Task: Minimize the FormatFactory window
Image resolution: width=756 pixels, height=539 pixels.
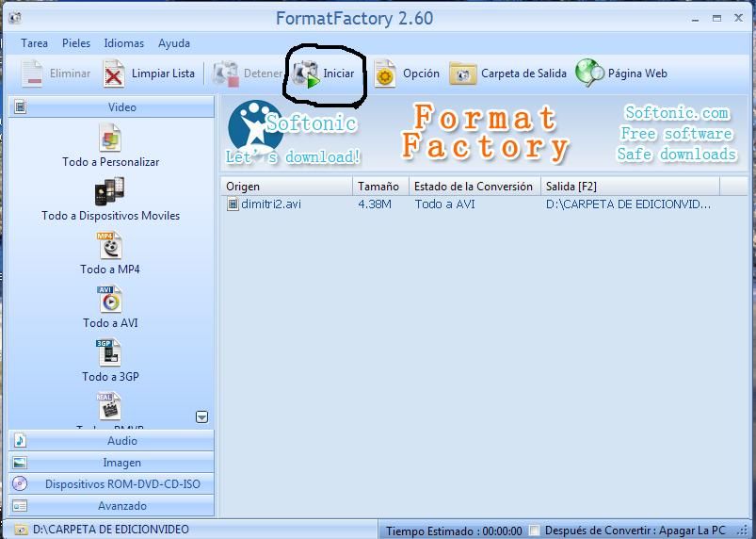Action: (x=695, y=19)
